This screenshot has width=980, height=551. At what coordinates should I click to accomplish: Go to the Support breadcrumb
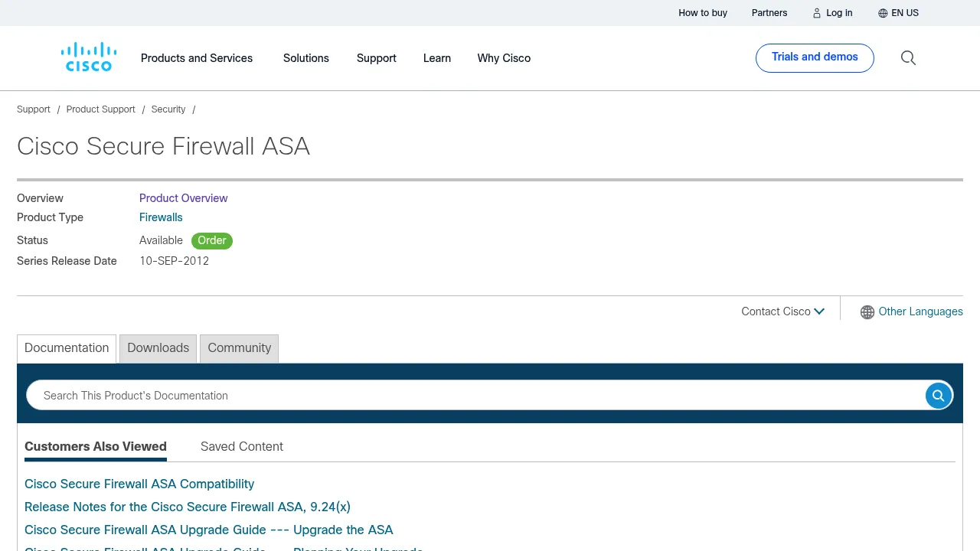pos(34,109)
